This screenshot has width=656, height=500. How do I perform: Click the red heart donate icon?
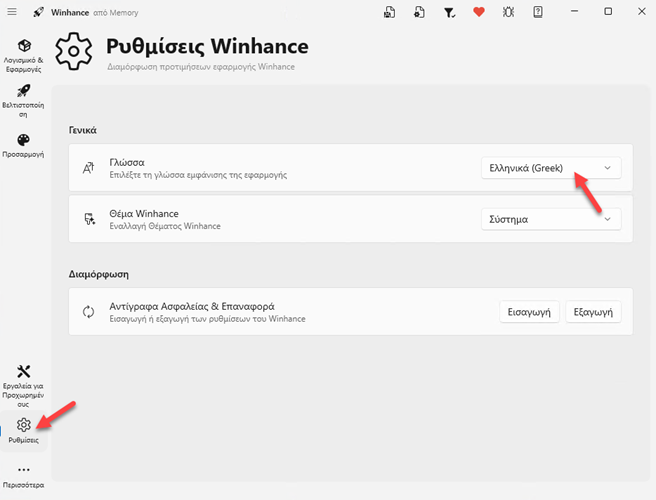[479, 12]
